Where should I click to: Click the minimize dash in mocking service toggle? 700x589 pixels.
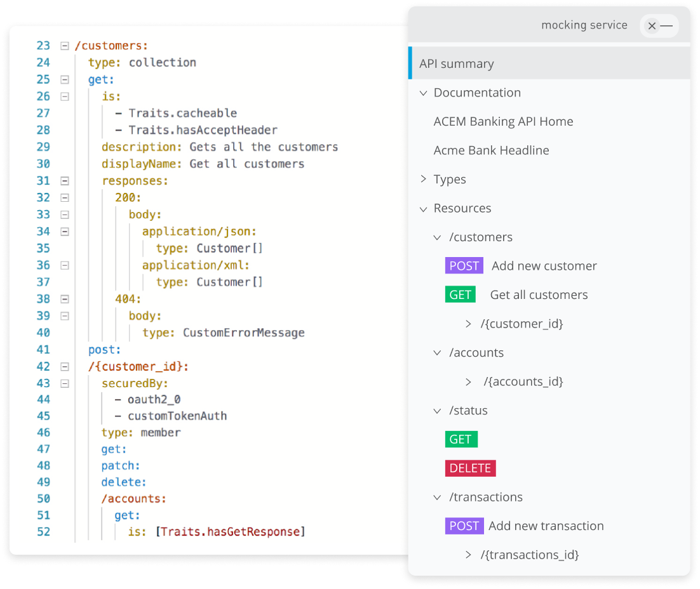click(666, 26)
